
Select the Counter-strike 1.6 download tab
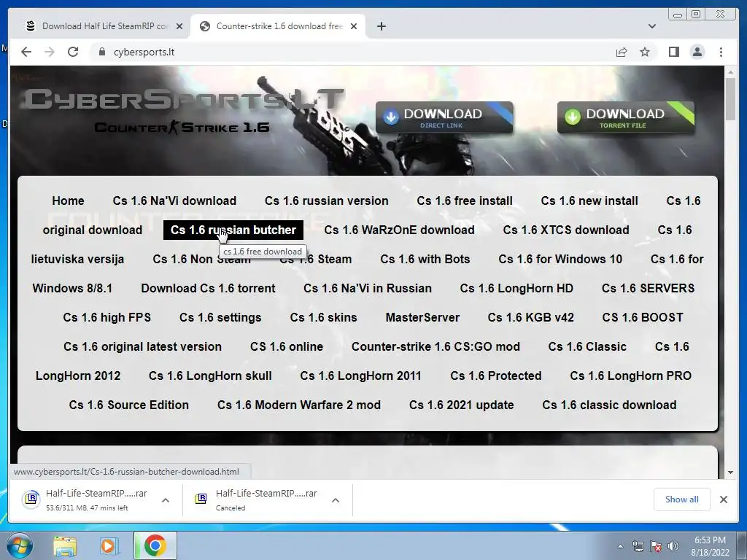point(278,26)
